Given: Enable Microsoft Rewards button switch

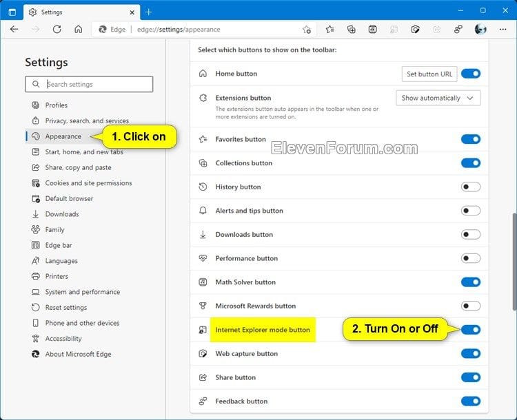Looking at the screenshot, I should click(x=471, y=306).
